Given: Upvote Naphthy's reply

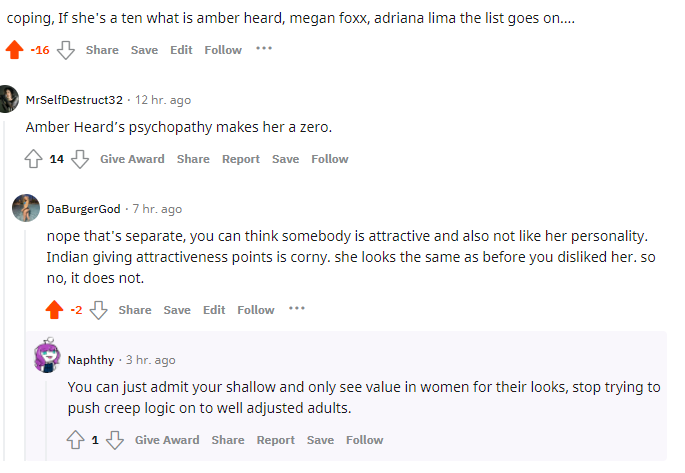Looking at the screenshot, I should click(75, 440).
